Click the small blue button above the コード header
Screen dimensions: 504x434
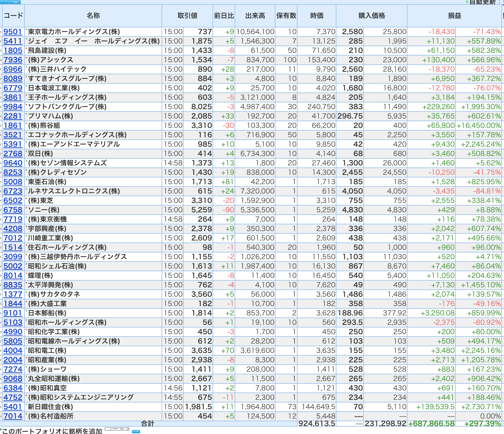coord(10,2)
